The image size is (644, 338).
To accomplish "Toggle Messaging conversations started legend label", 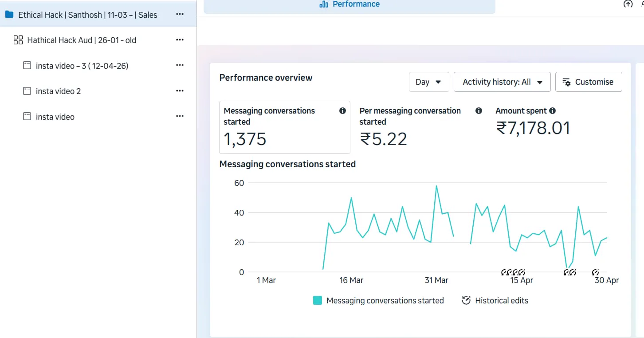I will pos(385,300).
